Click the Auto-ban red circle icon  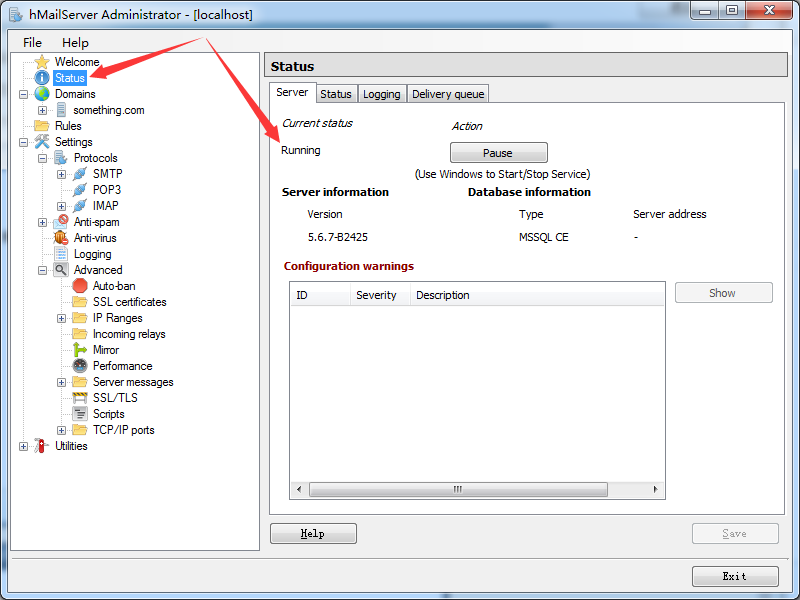(80, 286)
